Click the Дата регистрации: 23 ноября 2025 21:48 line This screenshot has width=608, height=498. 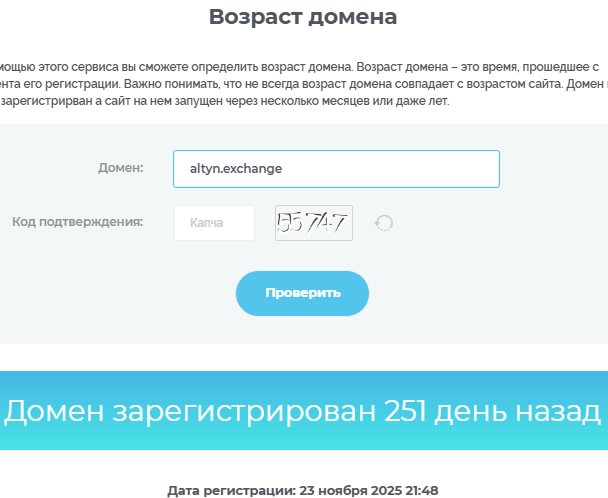(303, 490)
